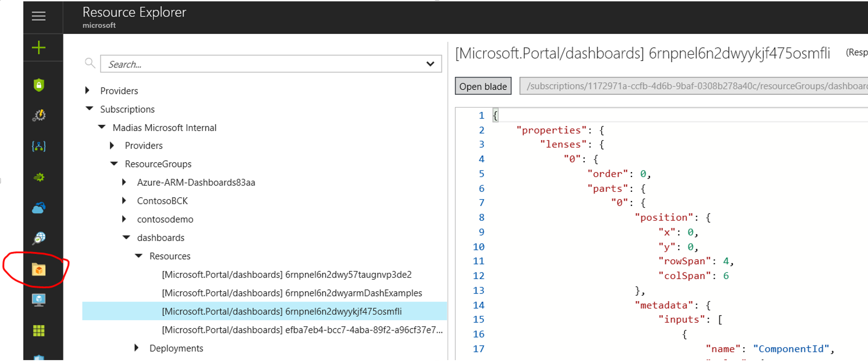Click the Search input field
Viewport: 868px width, 361px height.
(x=271, y=64)
